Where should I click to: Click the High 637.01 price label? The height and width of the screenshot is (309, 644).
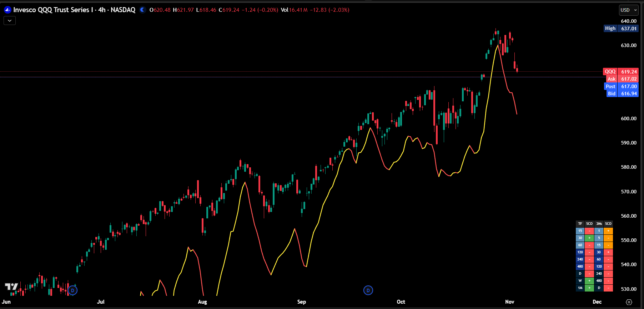point(620,29)
